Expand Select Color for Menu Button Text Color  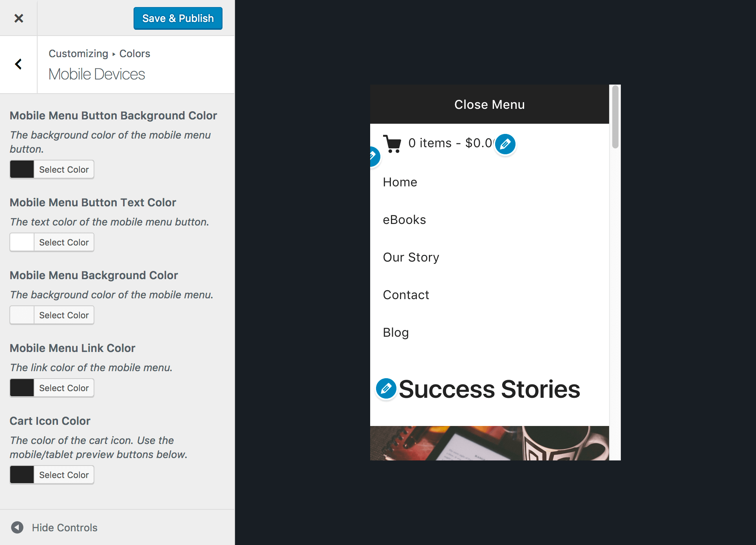[64, 242]
